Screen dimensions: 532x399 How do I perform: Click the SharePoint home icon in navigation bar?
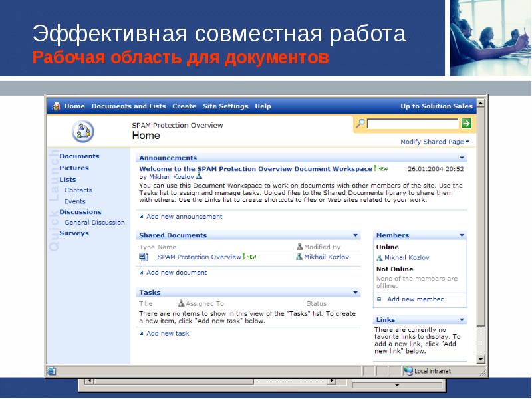tap(57, 106)
